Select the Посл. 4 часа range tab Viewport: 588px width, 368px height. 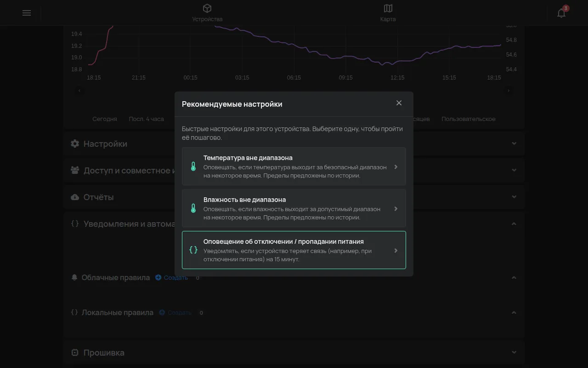146,119
